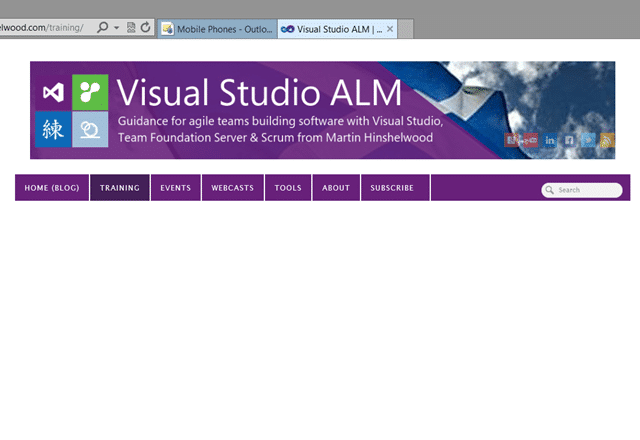Open the ABOUT navigation item
This screenshot has height=440, width=640.
tap(336, 188)
